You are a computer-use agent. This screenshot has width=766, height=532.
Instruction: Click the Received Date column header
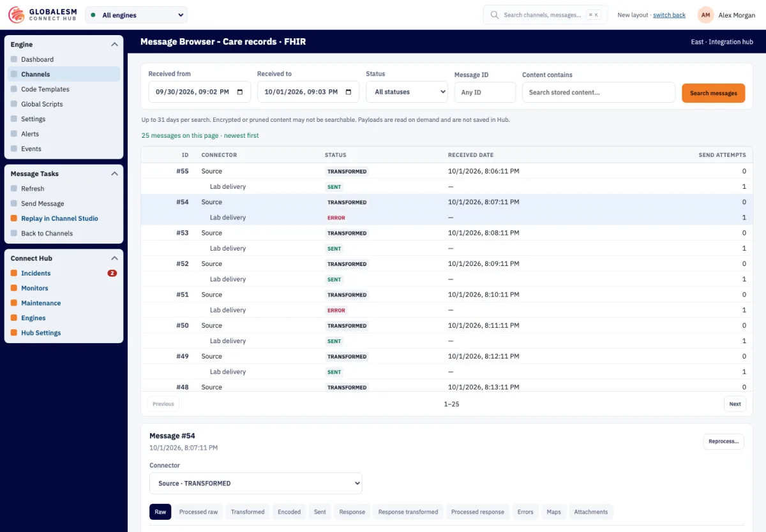(x=470, y=155)
